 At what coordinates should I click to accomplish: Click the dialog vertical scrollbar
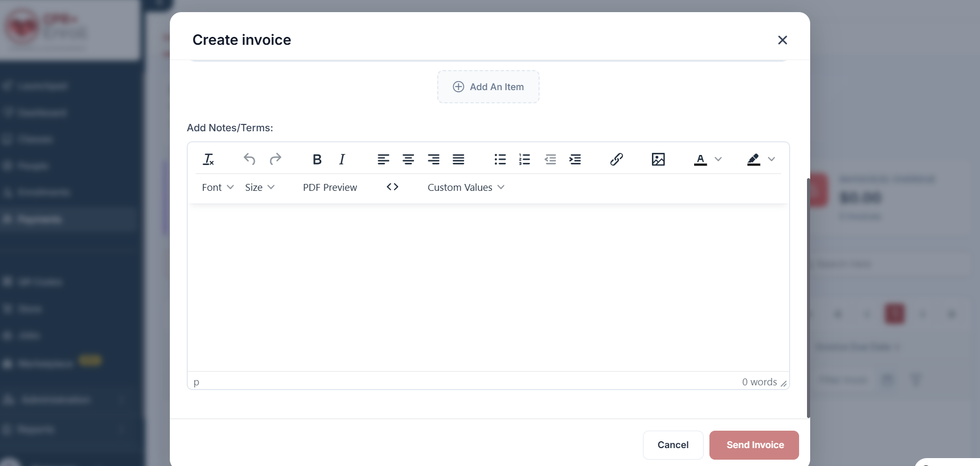coord(808,298)
